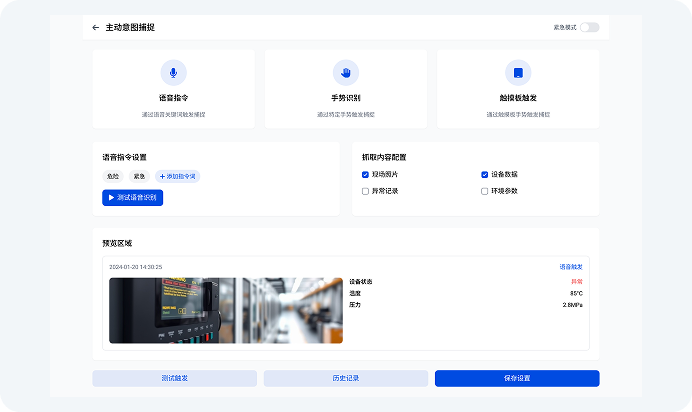Viewport: 692px width, 412px height.
Task: Click the 紧急模式 label text
Action: pyautogui.click(x=565, y=27)
